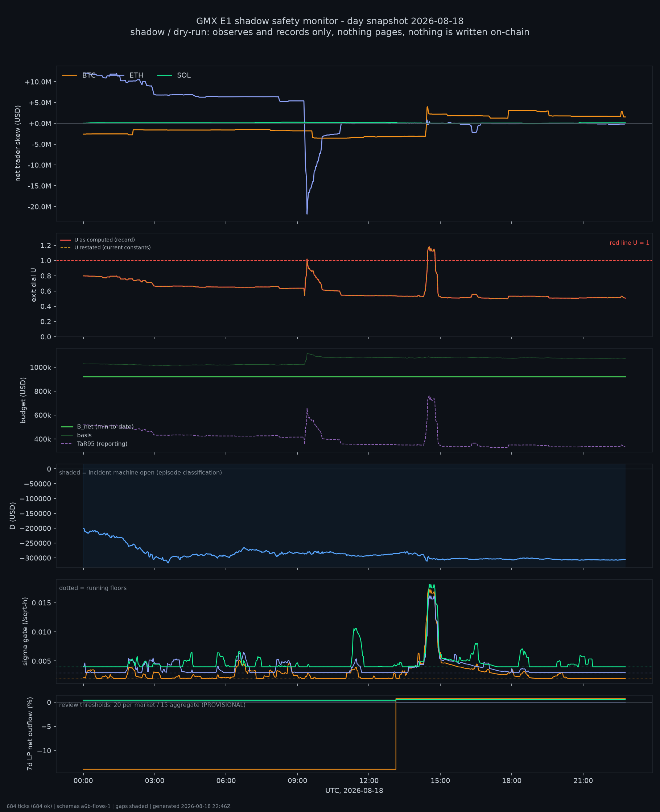Image resolution: width=660 pixels, height=812 pixels.
Task: Click the "+5.0M" skew tick label
Action: pyautogui.click(x=40, y=103)
